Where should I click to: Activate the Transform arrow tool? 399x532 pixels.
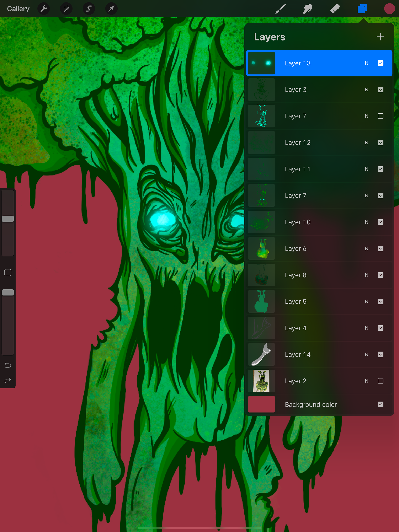[x=111, y=9]
